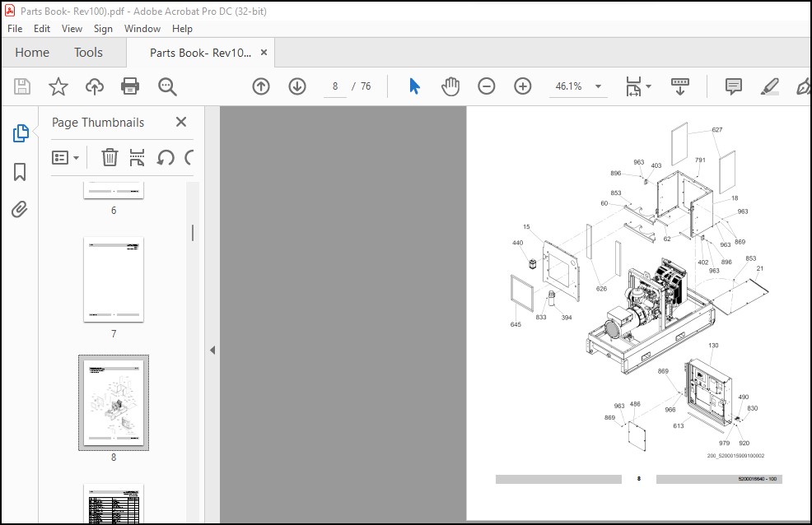Click part label 130 in the diagram
The width and height of the screenshot is (812, 525).
(713, 345)
